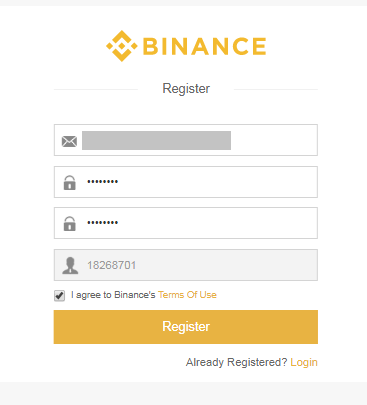
Task: Select the grayed-out redacted email text
Action: pos(156,140)
